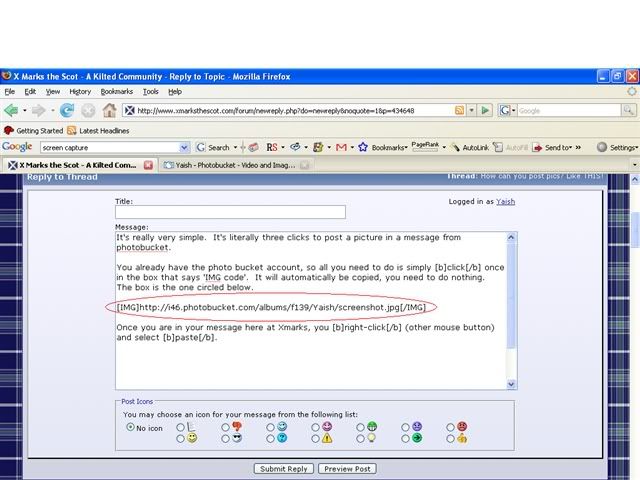Open the Gmail icon in Google toolbar
The image size is (640, 480).
[341, 147]
